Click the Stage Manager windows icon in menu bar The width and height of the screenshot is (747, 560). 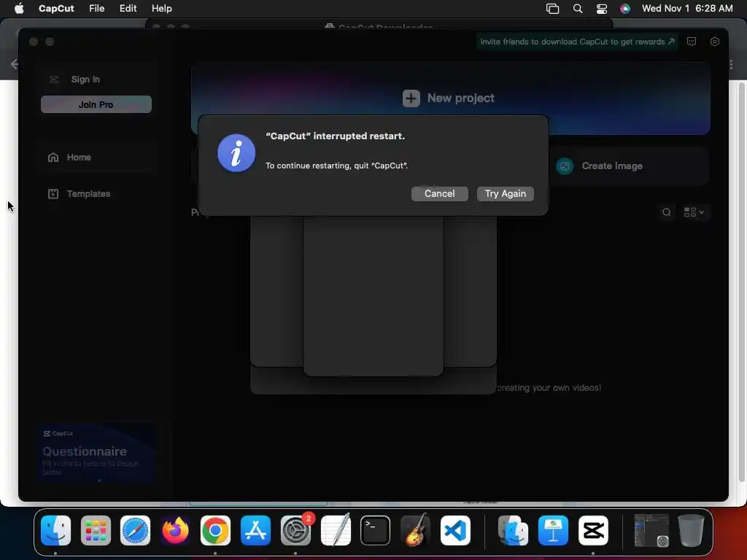(552, 9)
